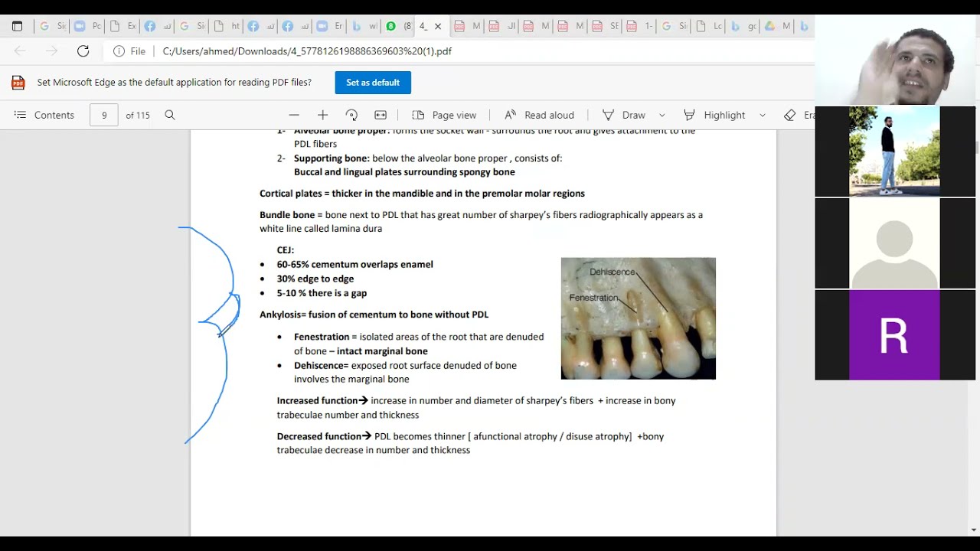Switch to the Bing tab labeled wi
The height and width of the screenshot is (551, 980).
coord(365,26)
